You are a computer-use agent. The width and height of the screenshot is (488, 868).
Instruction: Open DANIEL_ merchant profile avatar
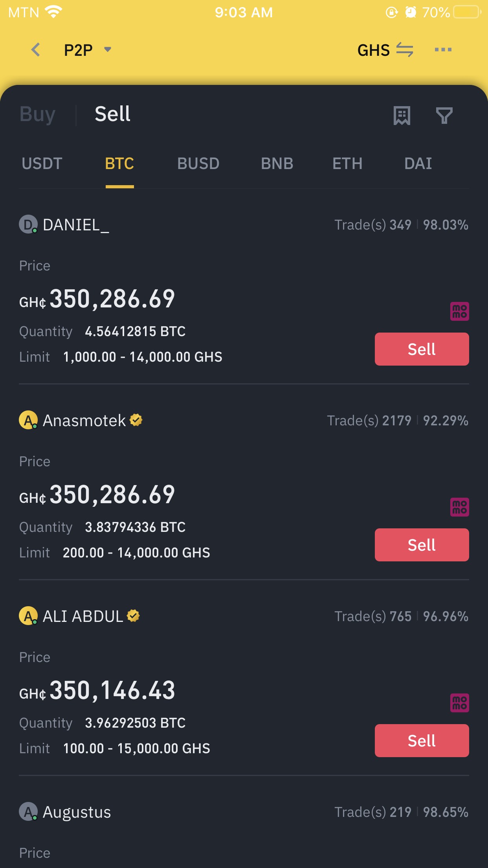pyautogui.click(x=28, y=224)
